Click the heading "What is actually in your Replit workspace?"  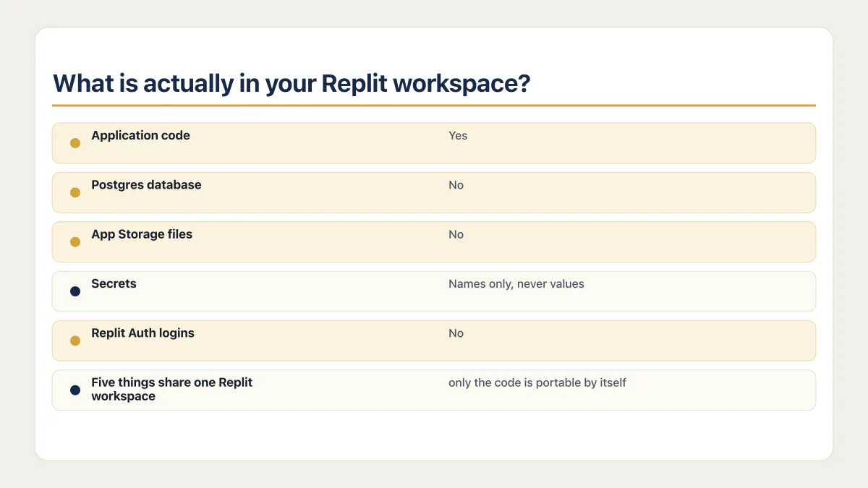click(292, 84)
